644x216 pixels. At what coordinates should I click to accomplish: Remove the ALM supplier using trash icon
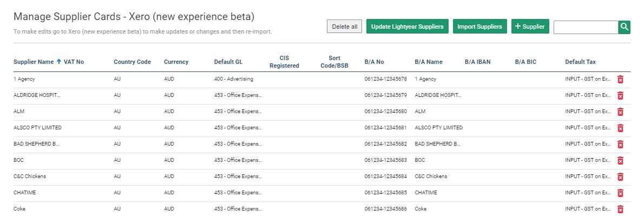(620, 112)
